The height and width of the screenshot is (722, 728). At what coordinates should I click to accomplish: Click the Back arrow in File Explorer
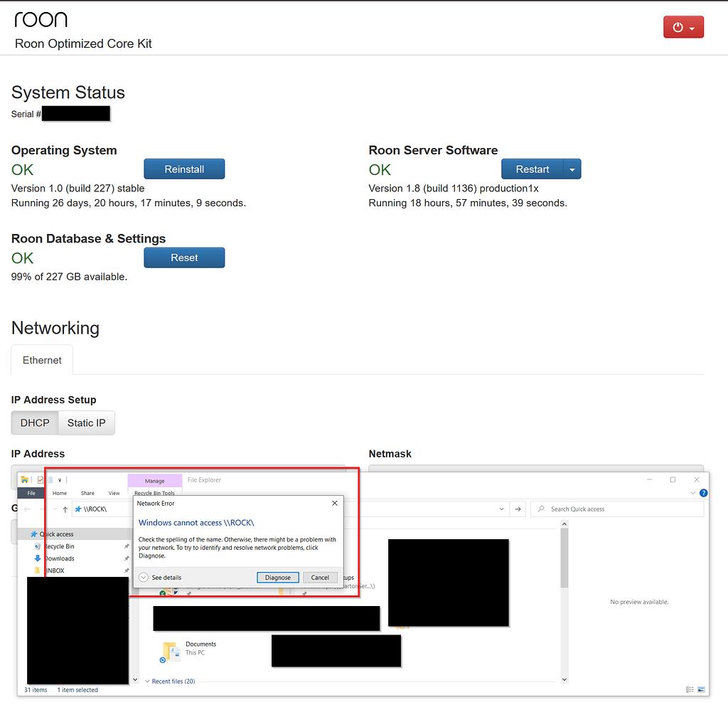[x=27, y=509]
